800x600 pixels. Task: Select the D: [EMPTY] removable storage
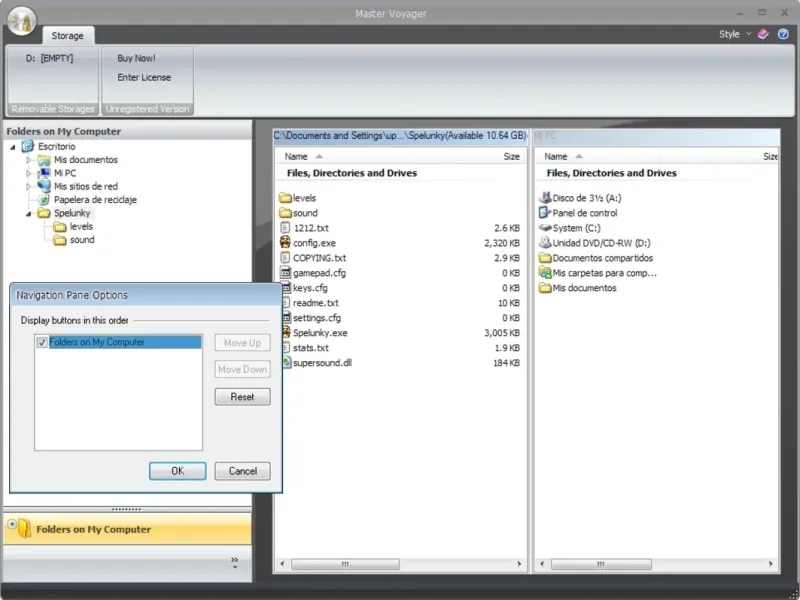point(49,58)
